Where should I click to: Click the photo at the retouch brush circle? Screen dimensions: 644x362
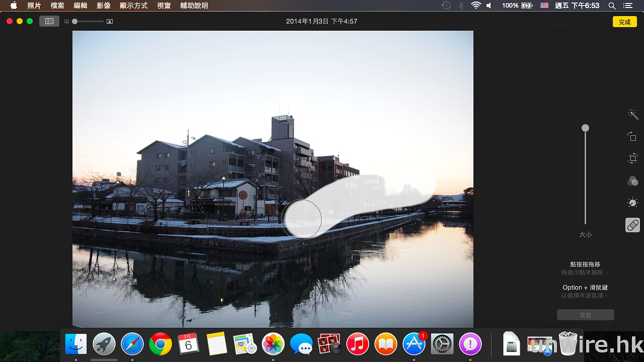pyautogui.click(x=301, y=219)
